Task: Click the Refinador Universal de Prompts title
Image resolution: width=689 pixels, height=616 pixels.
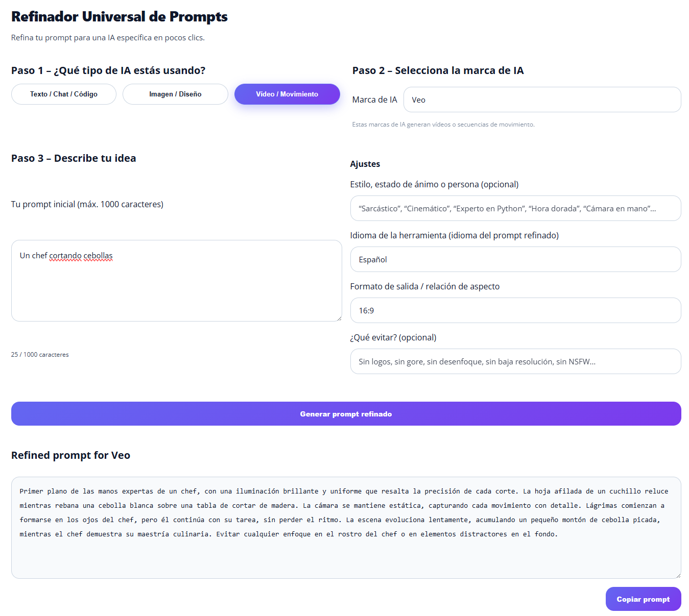Action: click(x=120, y=17)
